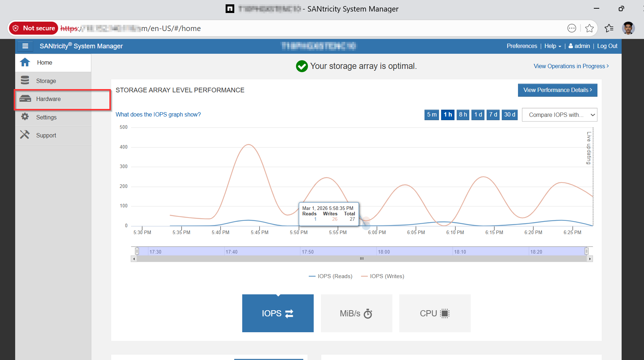Click the Storage disk stack icon
The width and height of the screenshot is (644, 360).
[25, 80]
